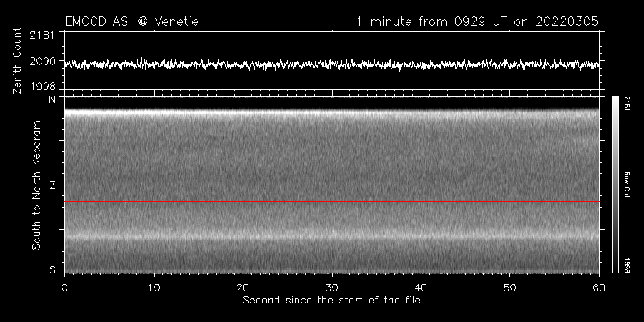
Task: Click the red horizontal line on keogram
Action: click(332, 202)
